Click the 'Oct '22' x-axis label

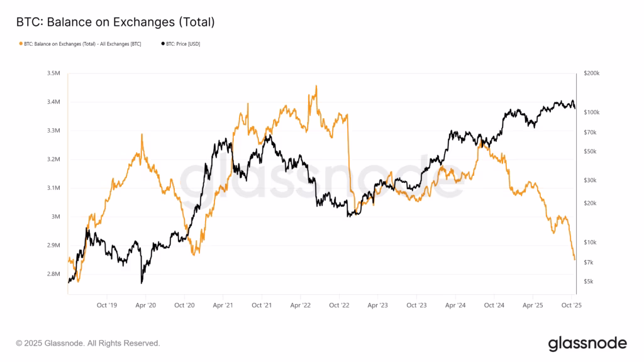(339, 305)
